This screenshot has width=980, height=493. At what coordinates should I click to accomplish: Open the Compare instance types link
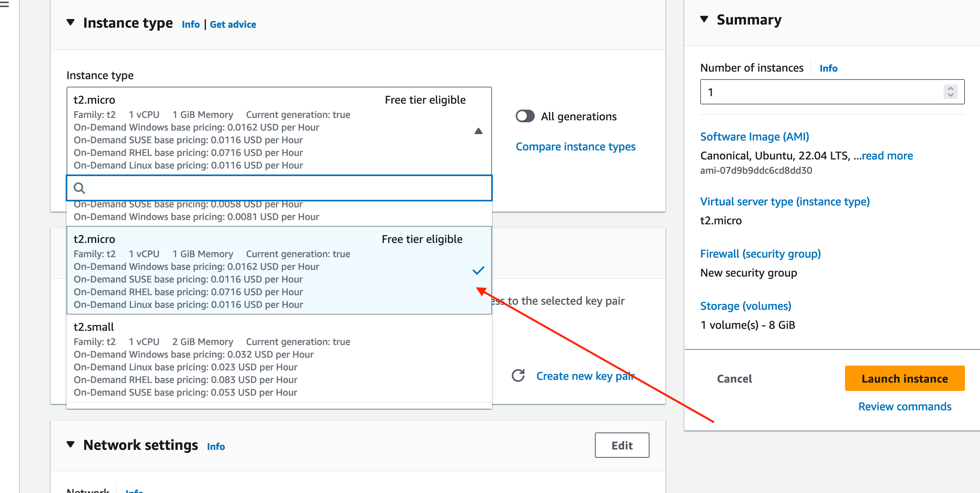[575, 147]
